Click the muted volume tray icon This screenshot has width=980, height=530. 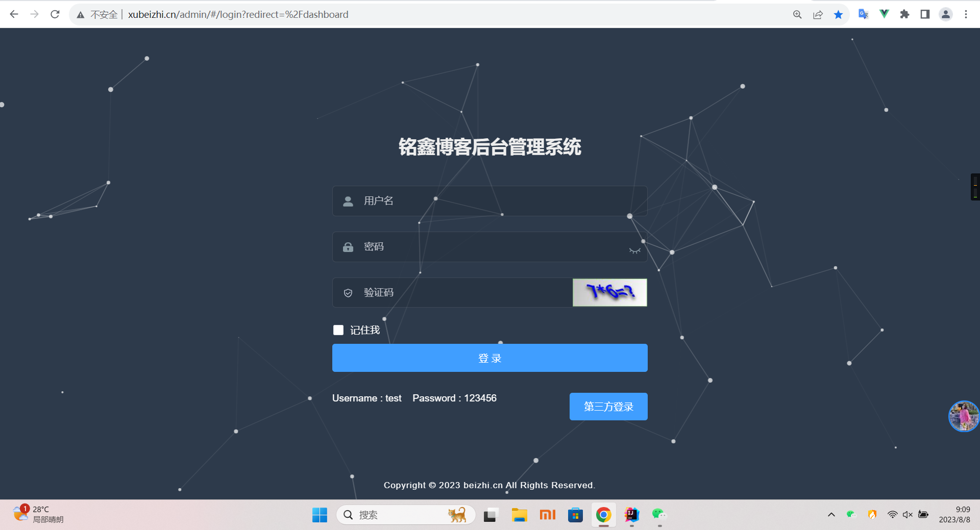pyautogui.click(x=908, y=515)
